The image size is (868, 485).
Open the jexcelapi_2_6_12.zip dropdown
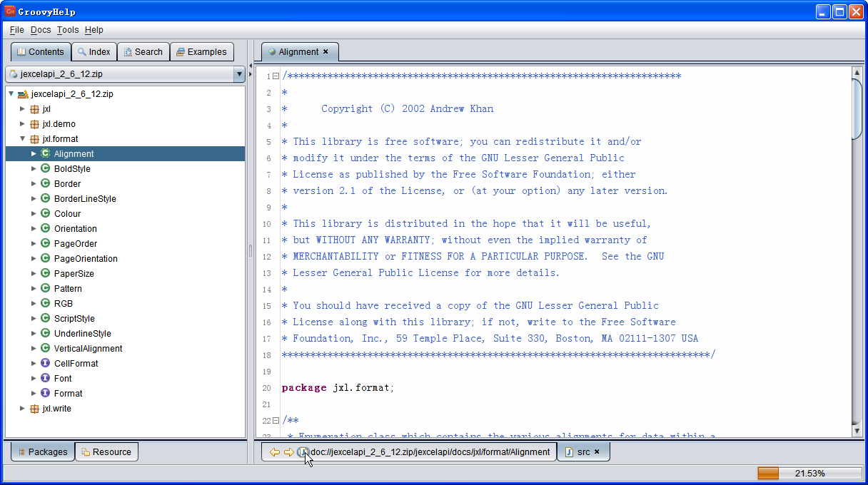pyautogui.click(x=239, y=74)
